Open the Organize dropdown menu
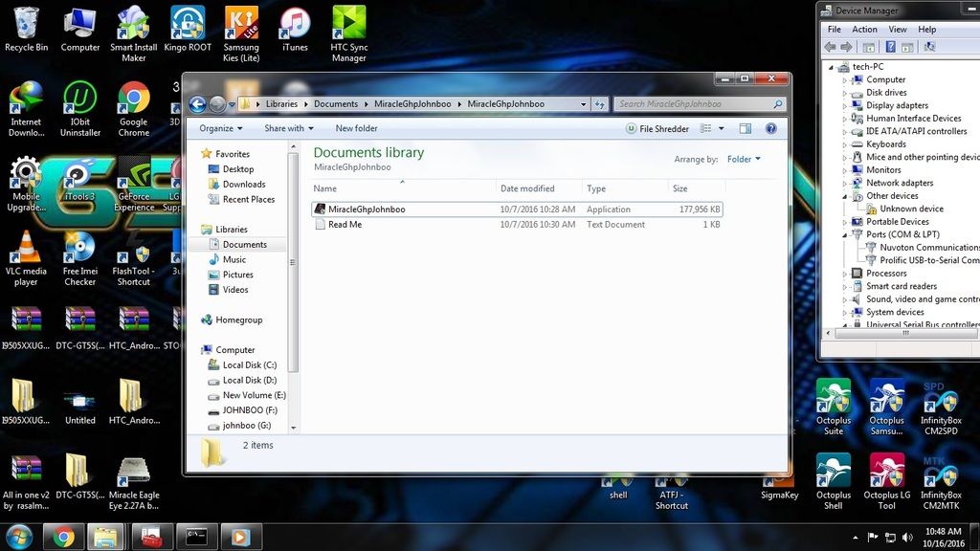980x551 pixels. 221,128
